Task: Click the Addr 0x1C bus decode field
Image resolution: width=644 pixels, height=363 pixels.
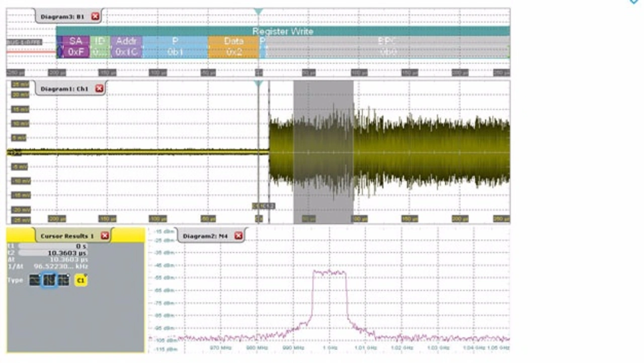Action: click(126, 47)
